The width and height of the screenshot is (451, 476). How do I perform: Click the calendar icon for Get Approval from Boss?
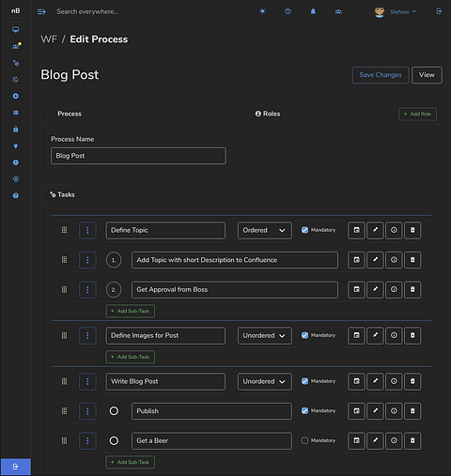pos(356,289)
